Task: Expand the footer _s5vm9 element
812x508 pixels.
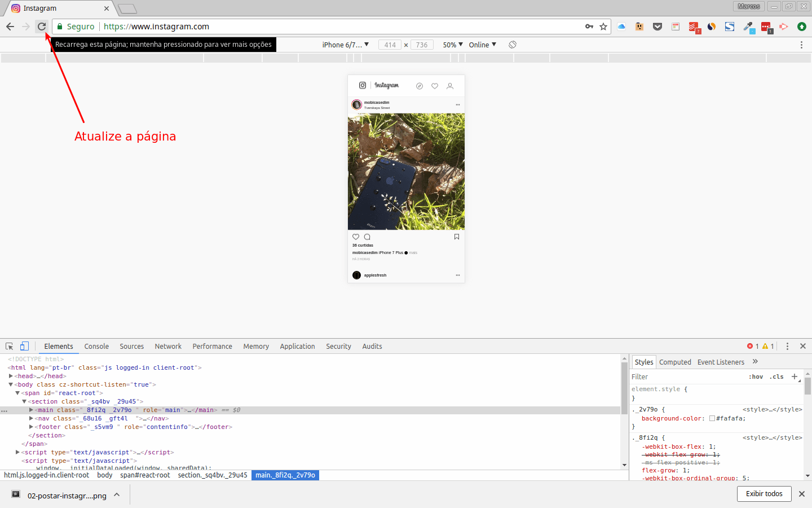Action: [31, 427]
